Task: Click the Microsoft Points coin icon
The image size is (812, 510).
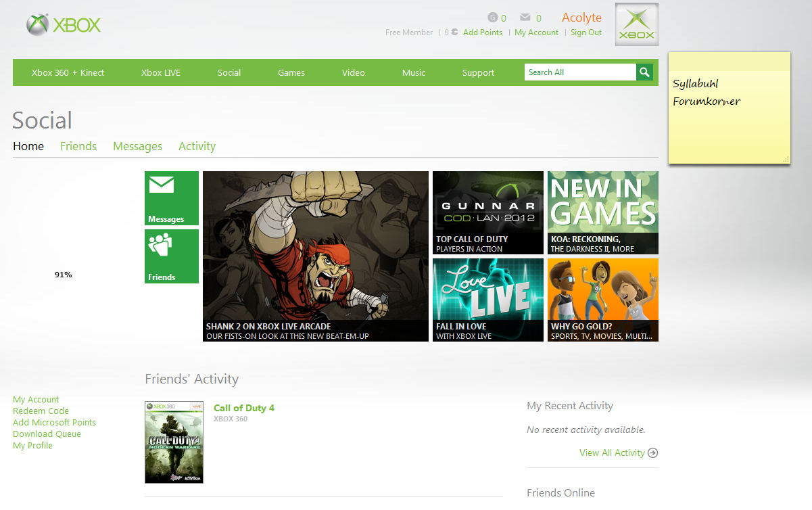Action: (x=455, y=32)
